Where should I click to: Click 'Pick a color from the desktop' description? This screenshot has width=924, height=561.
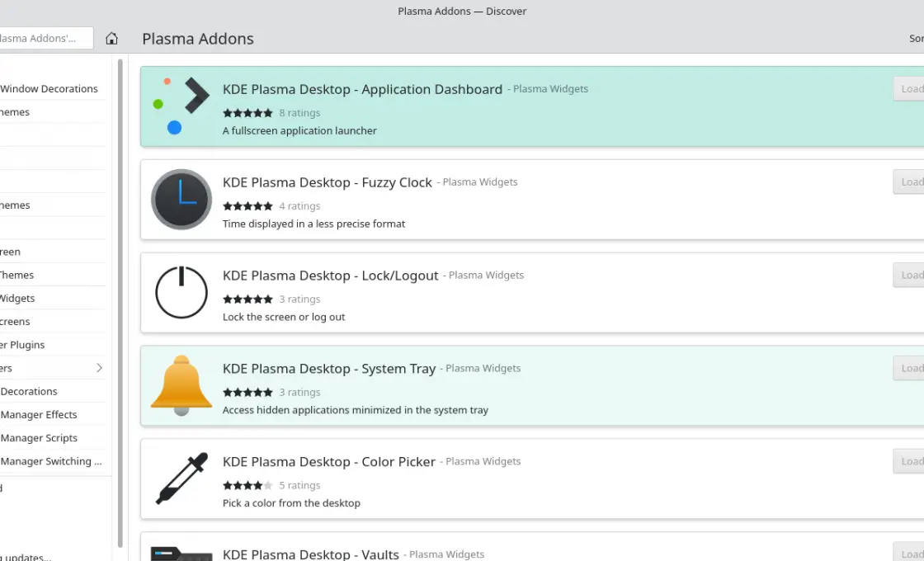291,502
